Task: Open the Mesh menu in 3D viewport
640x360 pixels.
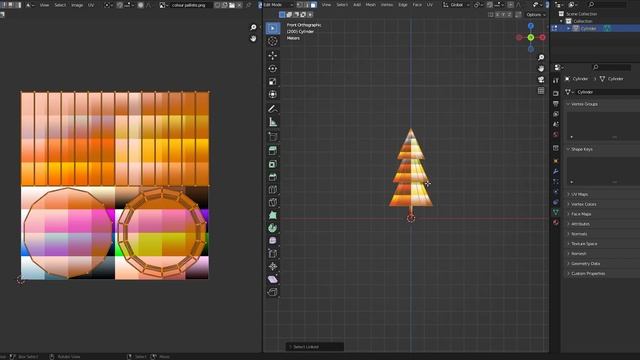Action: click(371, 5)
